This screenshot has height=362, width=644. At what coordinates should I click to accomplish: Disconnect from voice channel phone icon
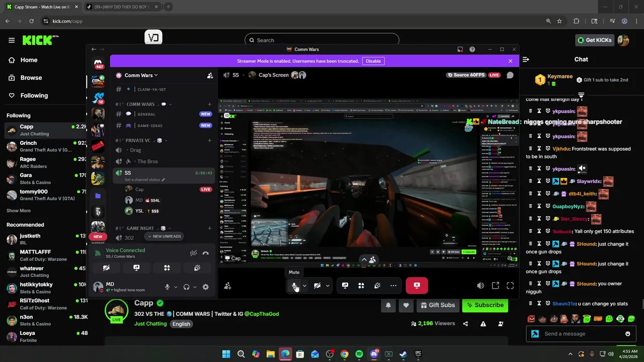(x=205, y=253)
